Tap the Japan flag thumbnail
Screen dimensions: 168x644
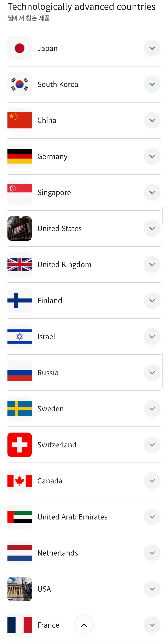click(19, 48)
